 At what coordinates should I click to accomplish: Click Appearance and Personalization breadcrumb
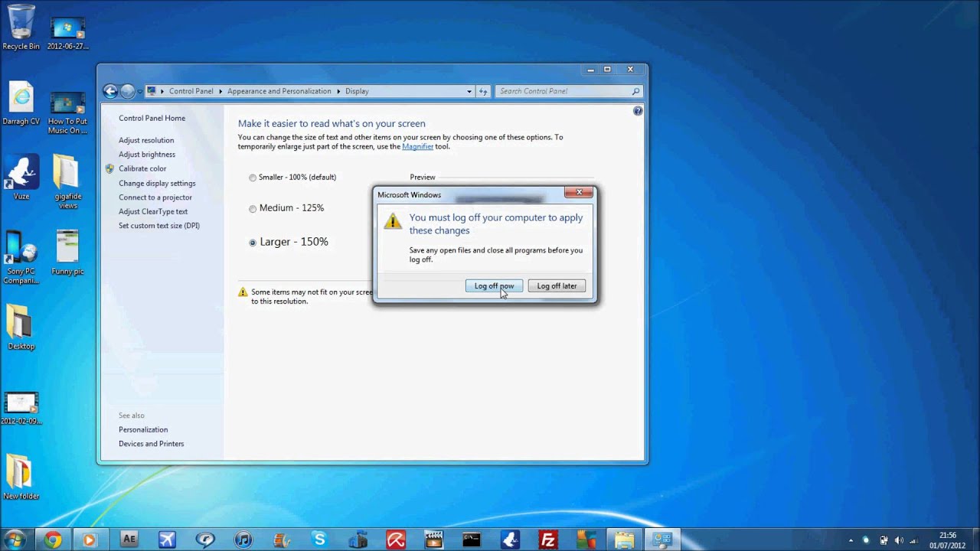click(x=279, y=91)
